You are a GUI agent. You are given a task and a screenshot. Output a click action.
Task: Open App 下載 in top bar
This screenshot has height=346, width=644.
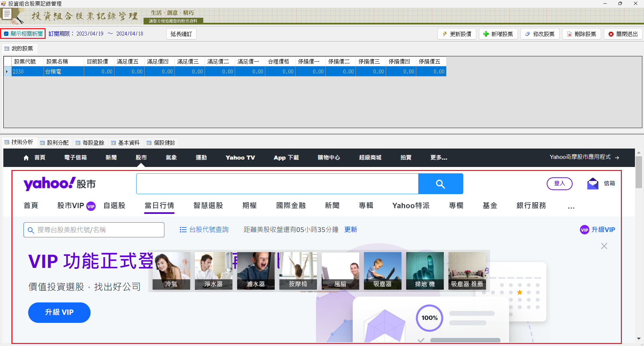pos(286,158)
